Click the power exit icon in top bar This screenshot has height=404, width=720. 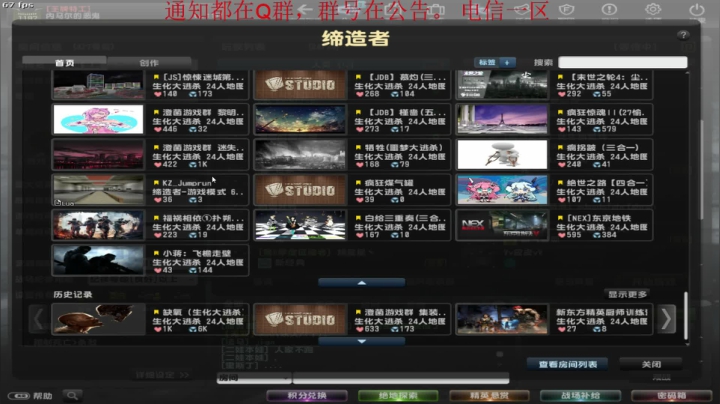point(697,9)
